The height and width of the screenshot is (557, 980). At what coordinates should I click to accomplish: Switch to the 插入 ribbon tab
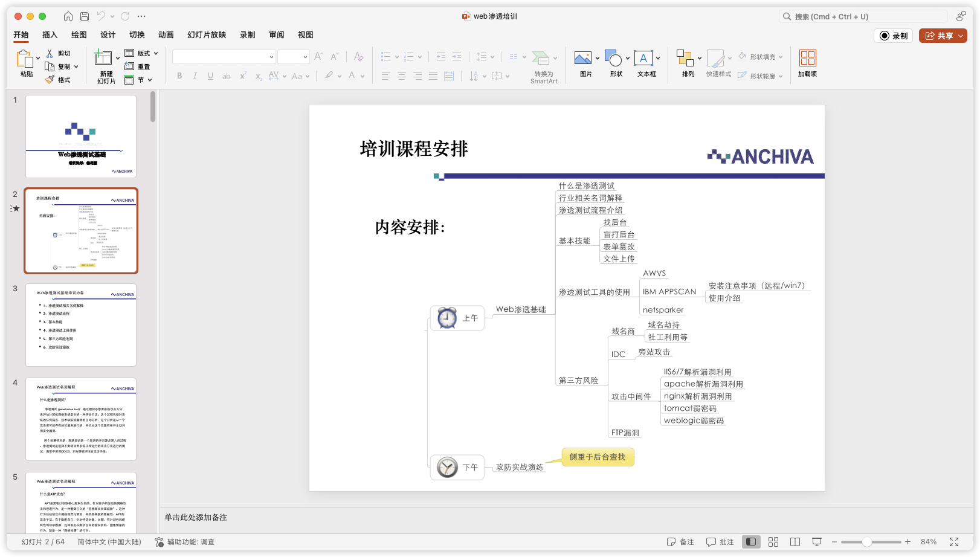pos(50,34)
